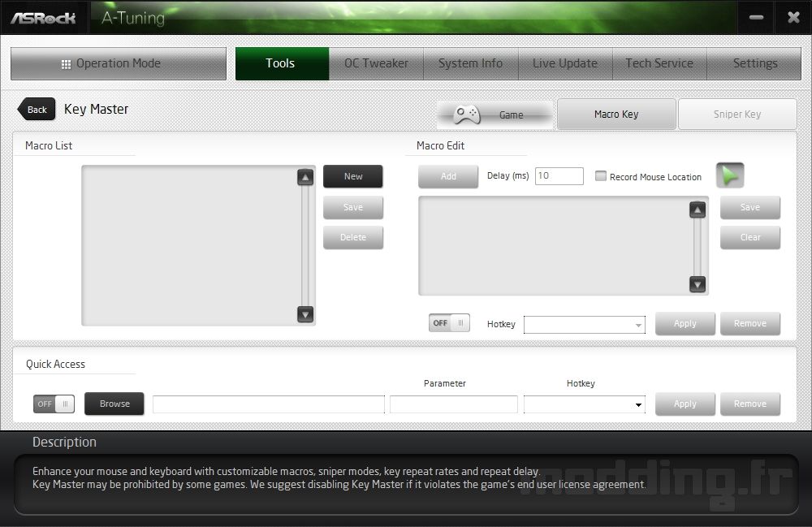Screen dimensions: 812x527
Task: Click the ASRock logo
Action: click(x=43, y=18)
